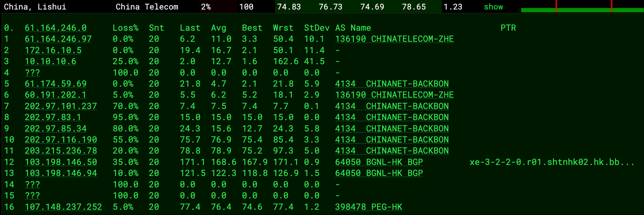Open hop 13 IP 103.198.146.94
This screenshot has width=644, height=215.
pyautogui.click(x=61, y=173)
